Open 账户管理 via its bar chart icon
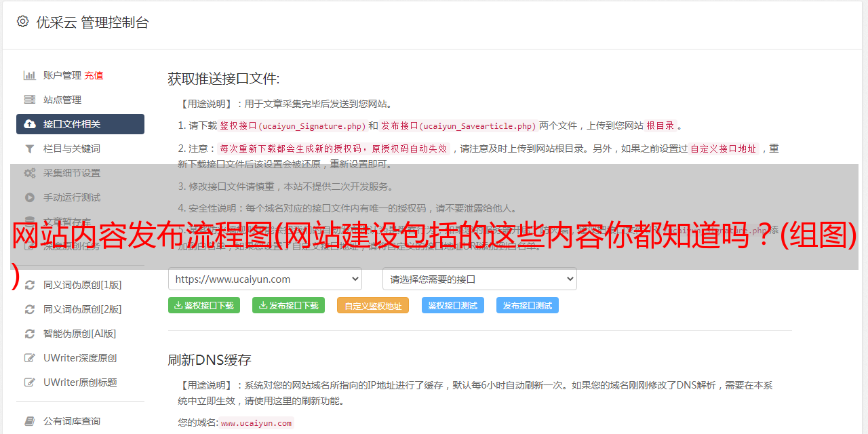This screenshot has height=434, width=868. 30,75
